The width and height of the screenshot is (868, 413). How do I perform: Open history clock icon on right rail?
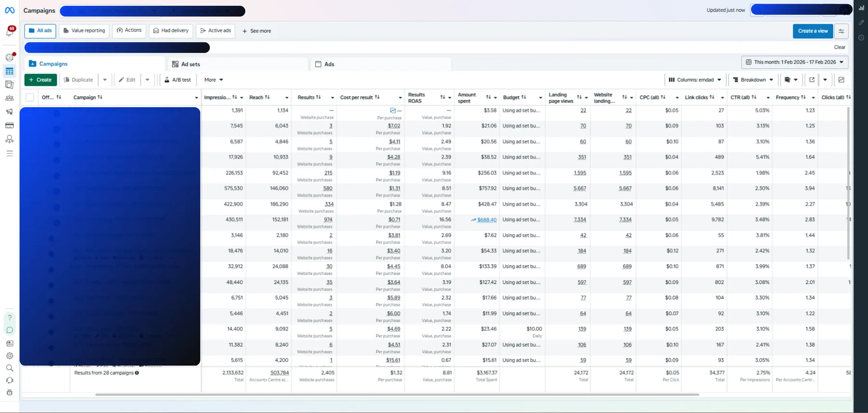(861, 38)
